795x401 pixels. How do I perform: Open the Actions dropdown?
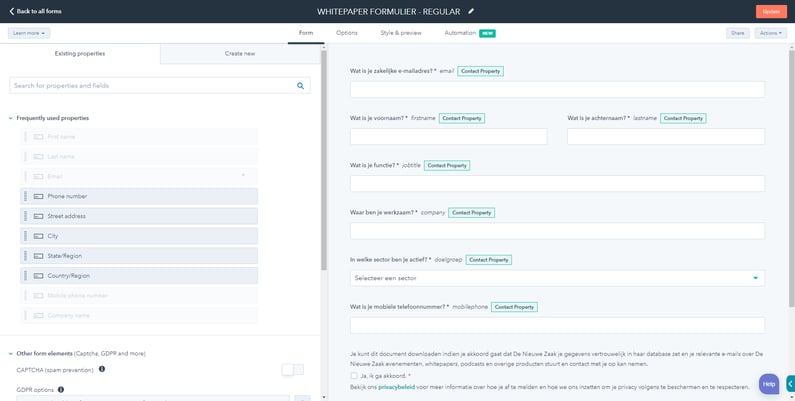tap(771, 33)
